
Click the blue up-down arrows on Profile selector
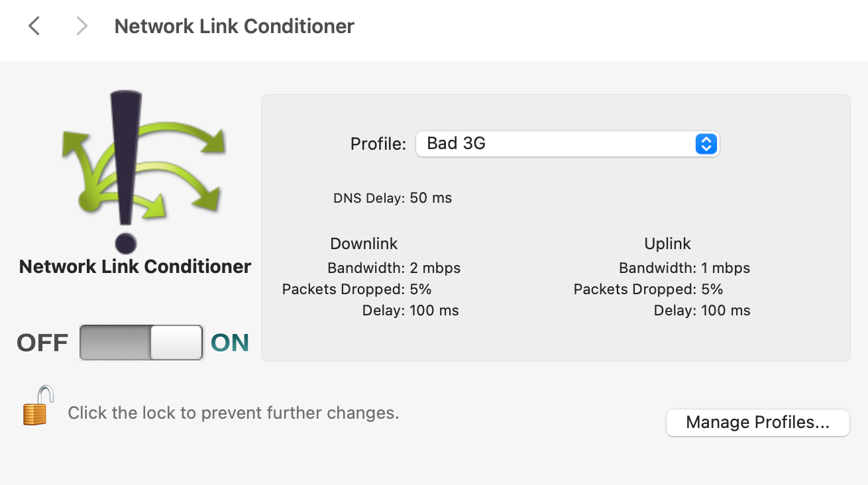(706, 144)
